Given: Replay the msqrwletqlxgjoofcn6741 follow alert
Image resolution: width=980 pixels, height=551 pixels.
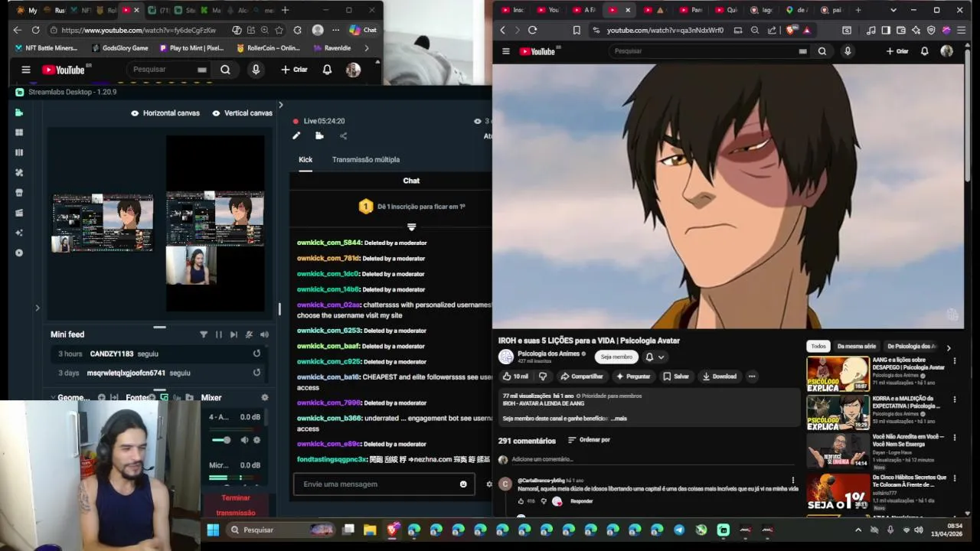Looking at the screenshot, I should click(x=256, y=373).
